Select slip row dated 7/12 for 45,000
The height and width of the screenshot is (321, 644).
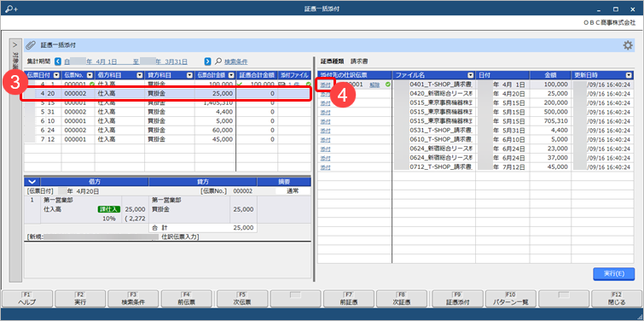tap(167, 139)
